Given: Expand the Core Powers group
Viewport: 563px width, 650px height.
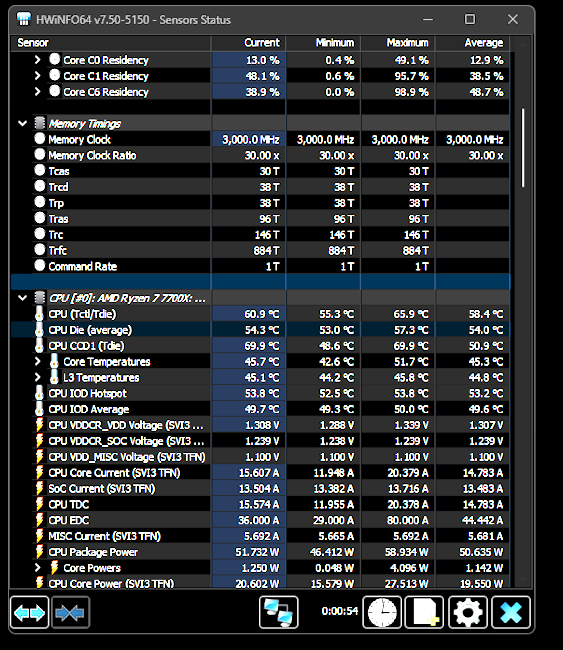Looking at the screenshot, I should point(38,568).
